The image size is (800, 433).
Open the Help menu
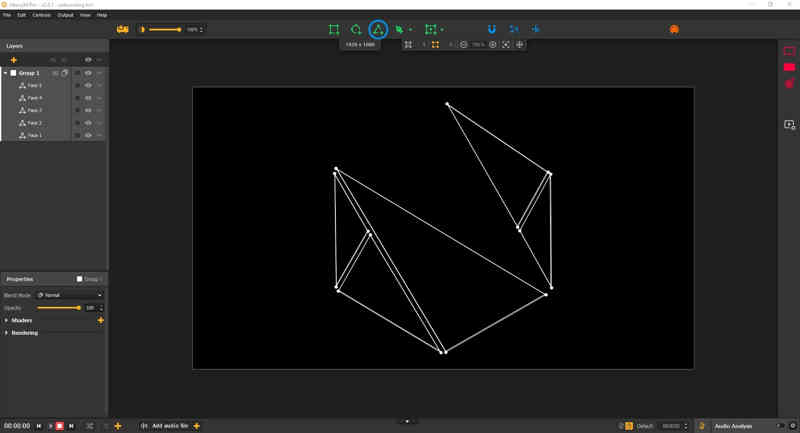(102, 15)
